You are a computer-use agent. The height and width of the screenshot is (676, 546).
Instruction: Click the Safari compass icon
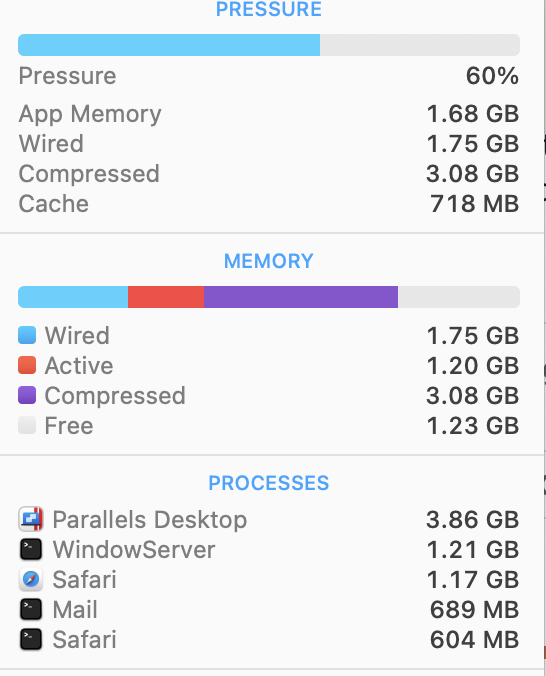pyautogui.click(x=31, y=579)
